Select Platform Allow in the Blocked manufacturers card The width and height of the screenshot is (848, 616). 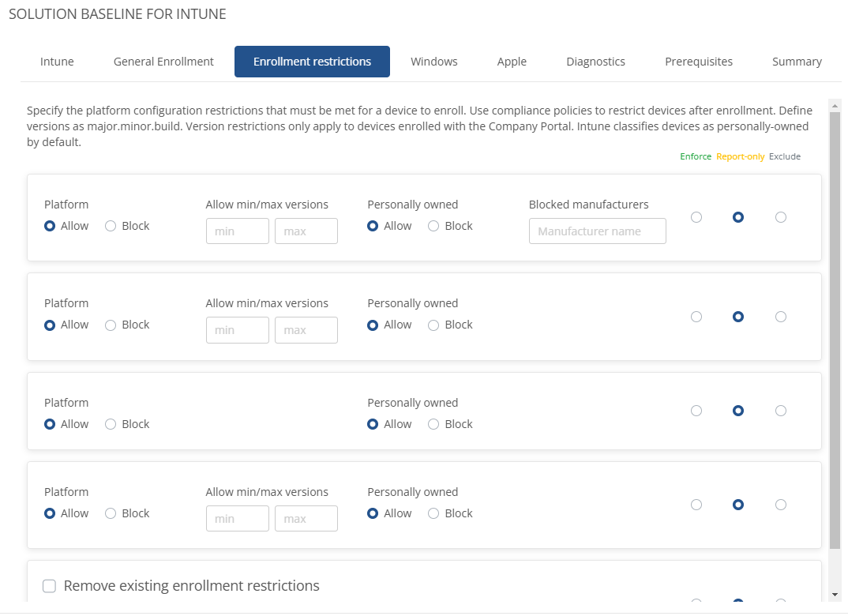(50, 226)
